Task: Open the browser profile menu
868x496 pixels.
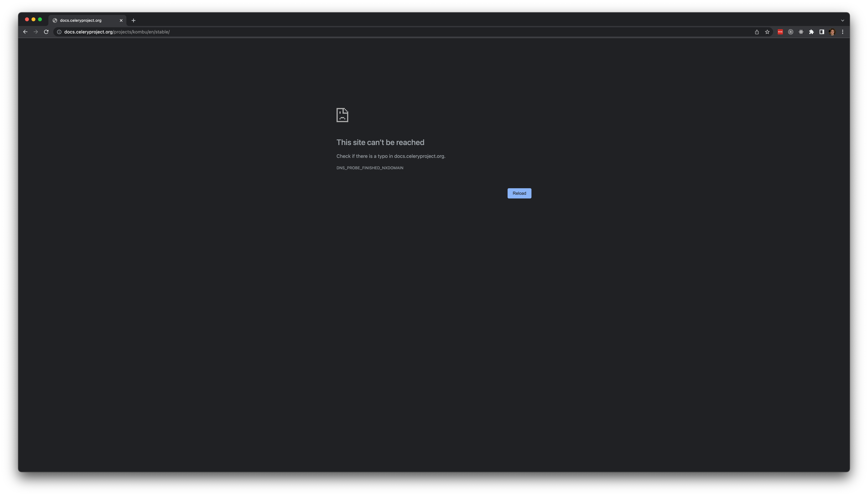Action: coord(832,32)
